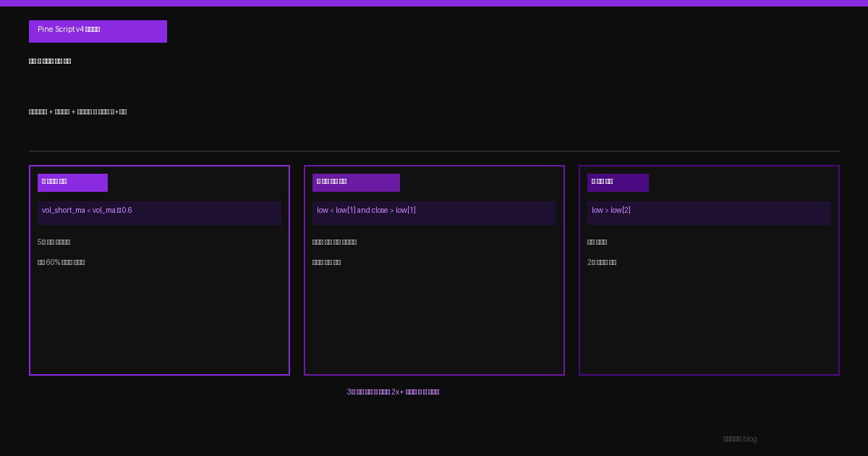This screenshot has width=868, height=456.
Task: Select the low < low[1] and close > low[1] code
Action: click(x=434, y=213)
